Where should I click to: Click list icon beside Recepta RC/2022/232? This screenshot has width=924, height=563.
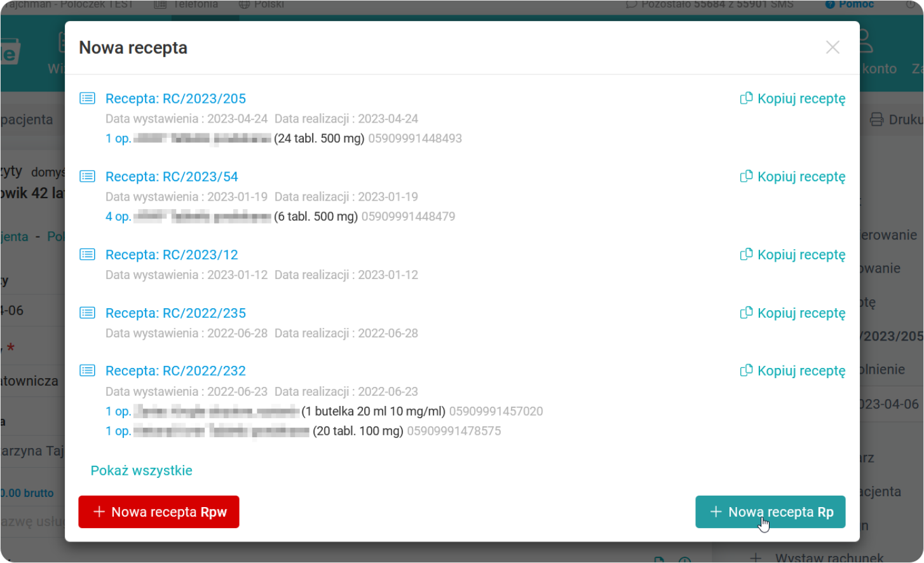87,370
